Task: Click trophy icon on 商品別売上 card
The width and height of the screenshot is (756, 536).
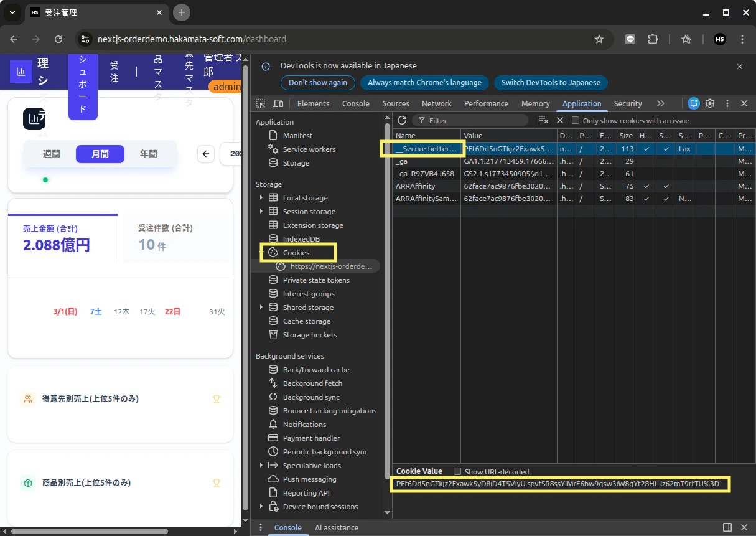Action: point(217,482)
